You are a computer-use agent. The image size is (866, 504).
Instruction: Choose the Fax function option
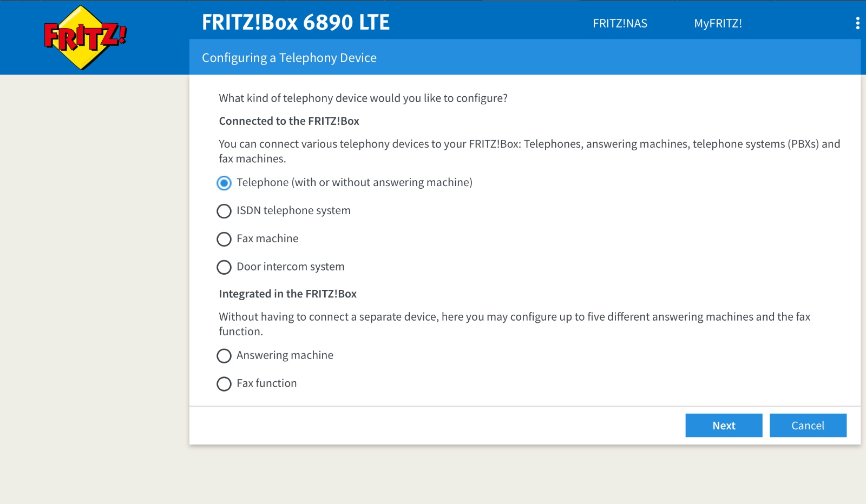click(x=224, y=384)
